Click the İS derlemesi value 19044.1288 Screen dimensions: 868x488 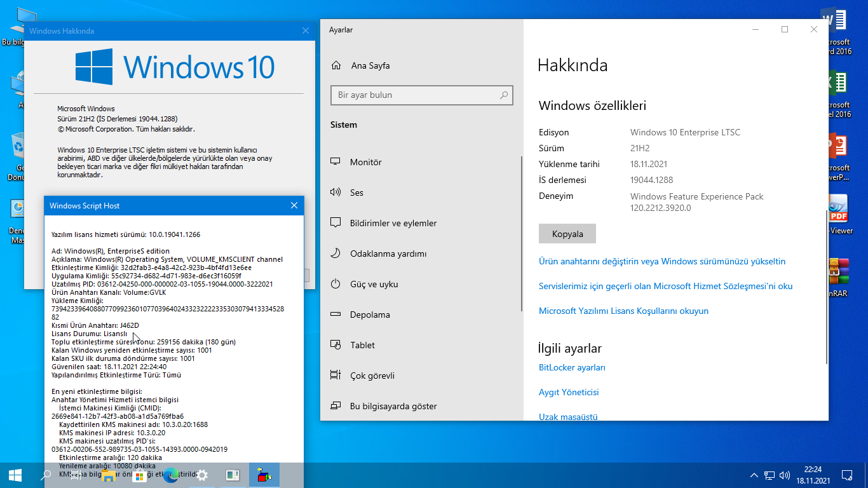[x=651, y=180]
